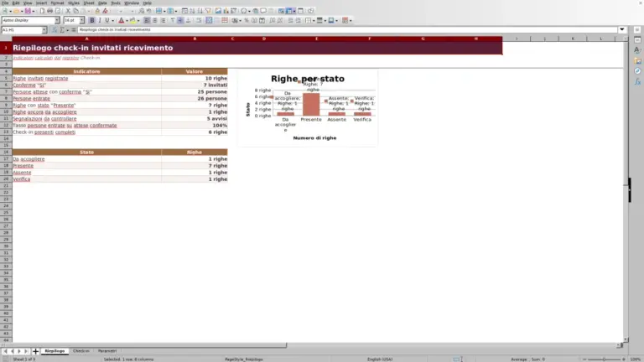This screenshot has width=644, height=362.
Task: Click the Find and Replace icon
Action: pos(141,11)
